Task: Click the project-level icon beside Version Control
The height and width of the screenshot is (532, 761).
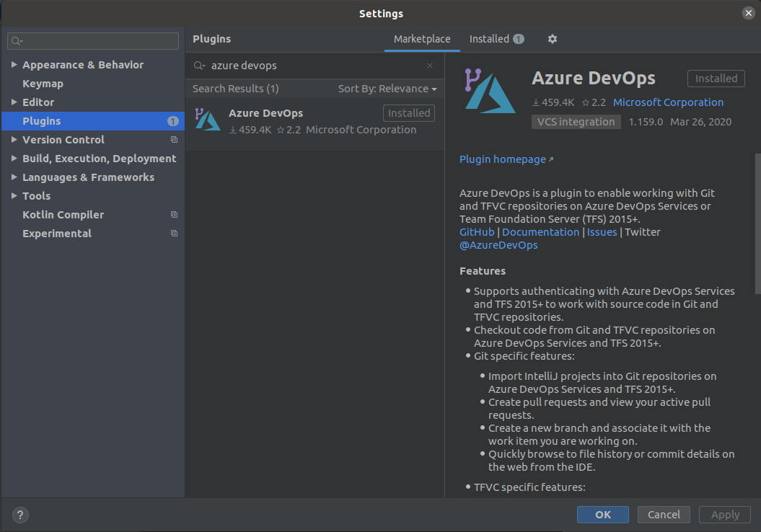Action: tap(174, 140)
